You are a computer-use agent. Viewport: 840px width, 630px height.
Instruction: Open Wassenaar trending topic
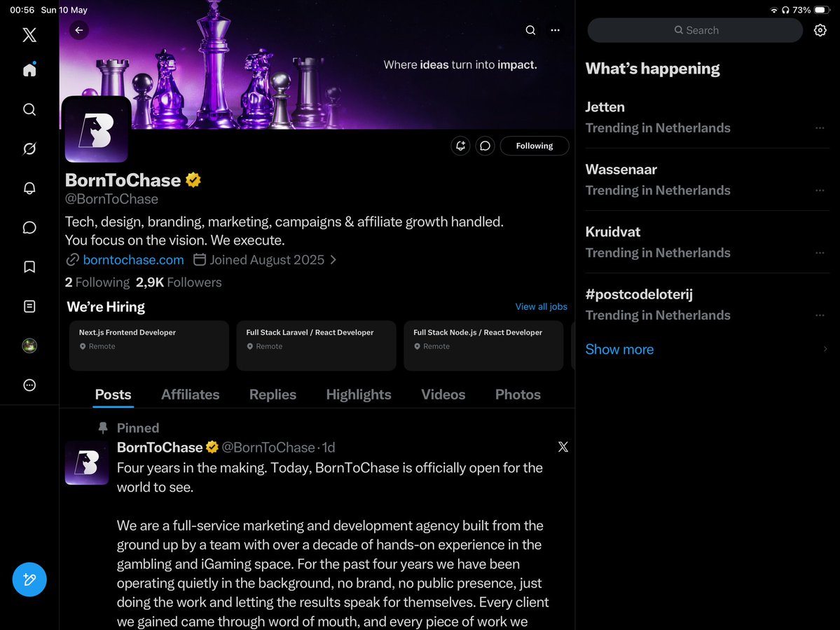click(707, 179)
